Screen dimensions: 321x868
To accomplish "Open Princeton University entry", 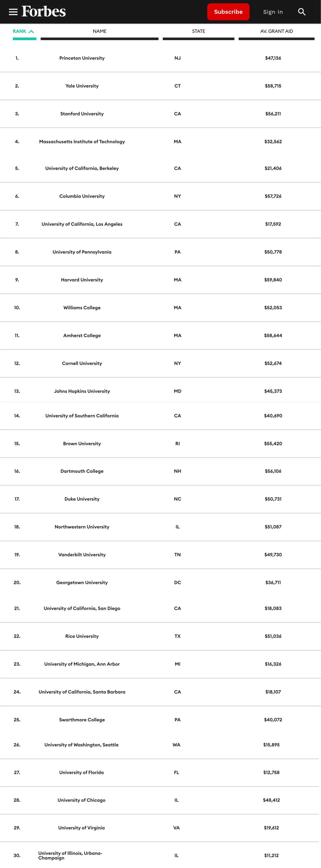I will [x=82, y=58].
